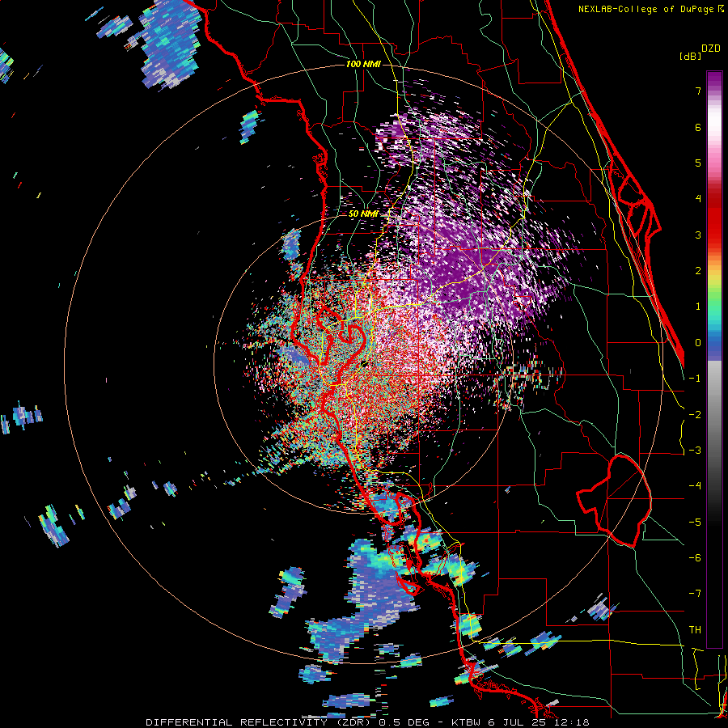The height and width of the screenshot is (728, 728).
Task: Click the 4 dB value on the color scale
Action: coord(698,199)
